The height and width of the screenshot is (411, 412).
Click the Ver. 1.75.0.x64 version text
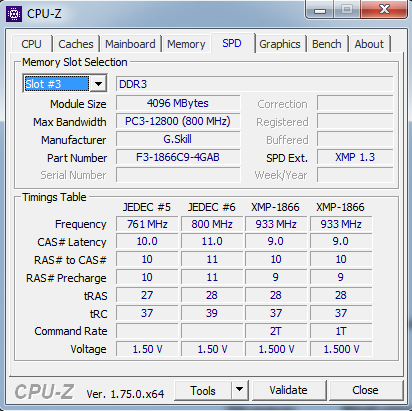(x=125, y=394)
